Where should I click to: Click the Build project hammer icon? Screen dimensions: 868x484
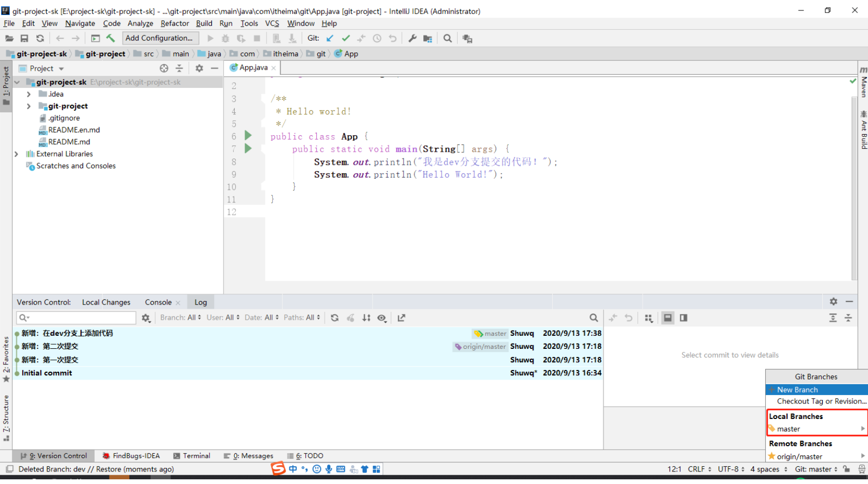tap(111, 38)
